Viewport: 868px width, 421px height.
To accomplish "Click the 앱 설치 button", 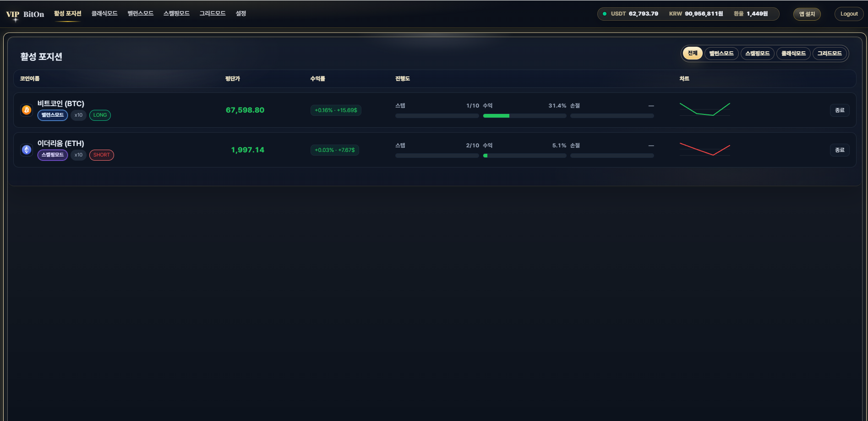I will [x=807, y=14].
